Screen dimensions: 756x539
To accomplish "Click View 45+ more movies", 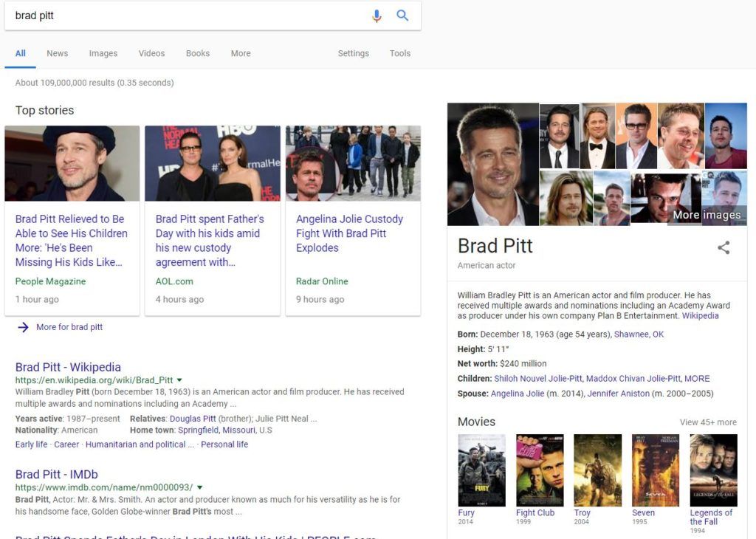I will coord(708,422).
